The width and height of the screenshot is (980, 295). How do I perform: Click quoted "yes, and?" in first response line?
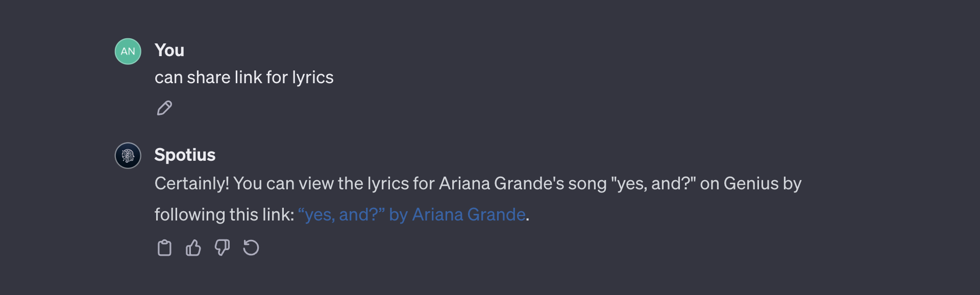pos(653,184)
